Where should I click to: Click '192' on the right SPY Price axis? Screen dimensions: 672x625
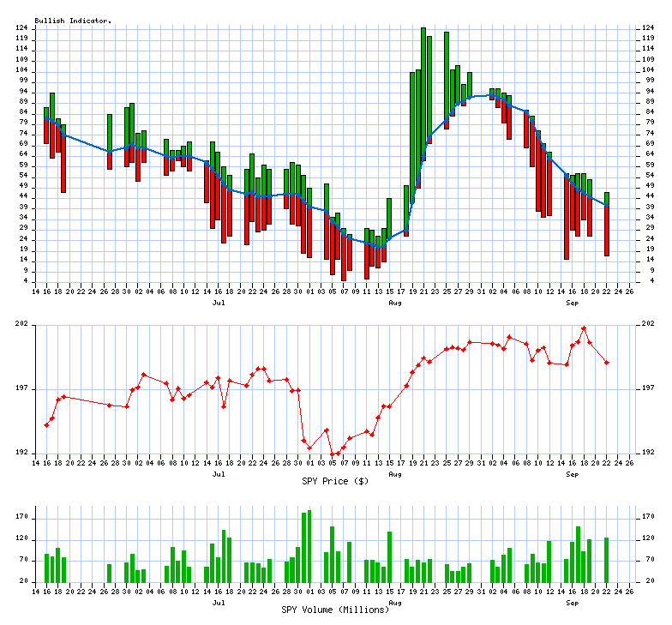tap(649, 453)
